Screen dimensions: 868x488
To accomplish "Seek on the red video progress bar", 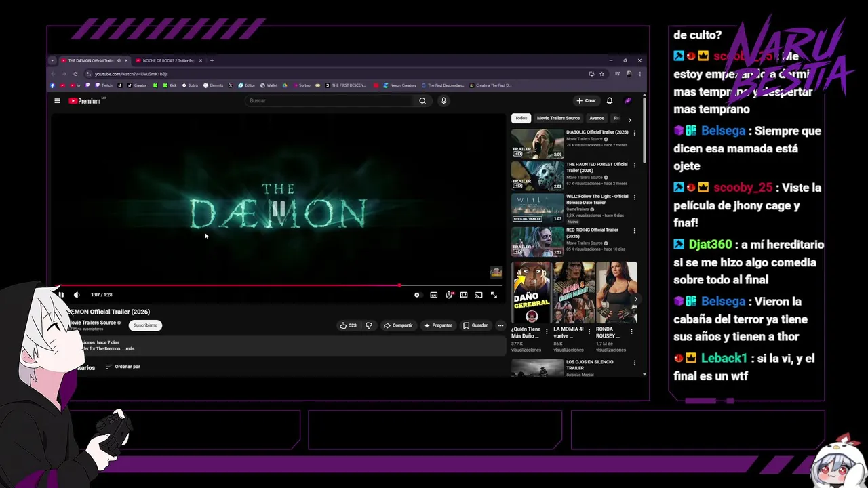I will pos(278,285).
